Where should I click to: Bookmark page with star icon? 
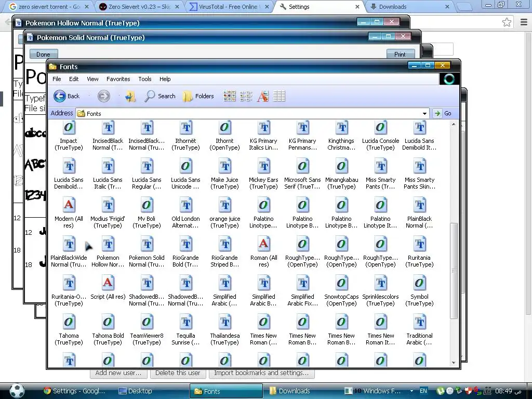click(507, 22)
